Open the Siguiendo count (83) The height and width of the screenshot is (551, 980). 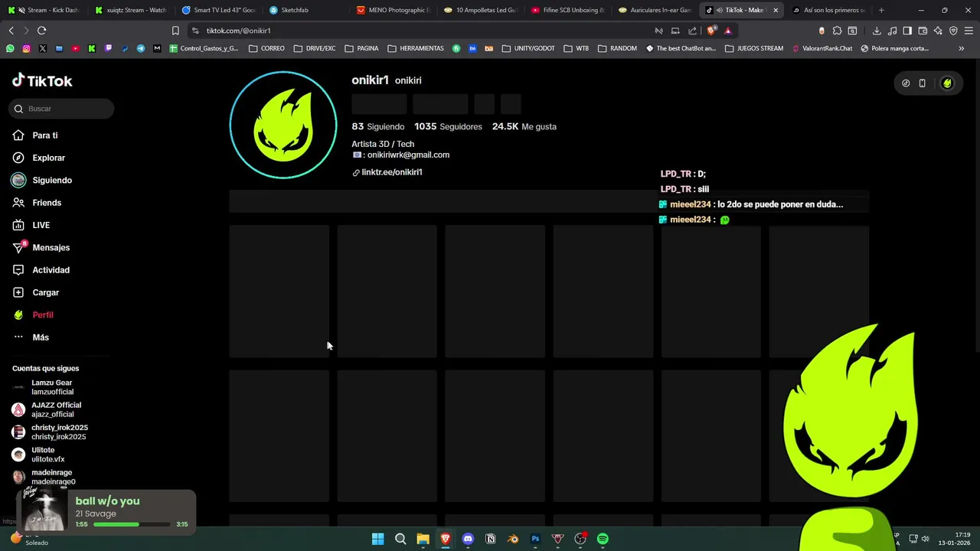[377, 126]
